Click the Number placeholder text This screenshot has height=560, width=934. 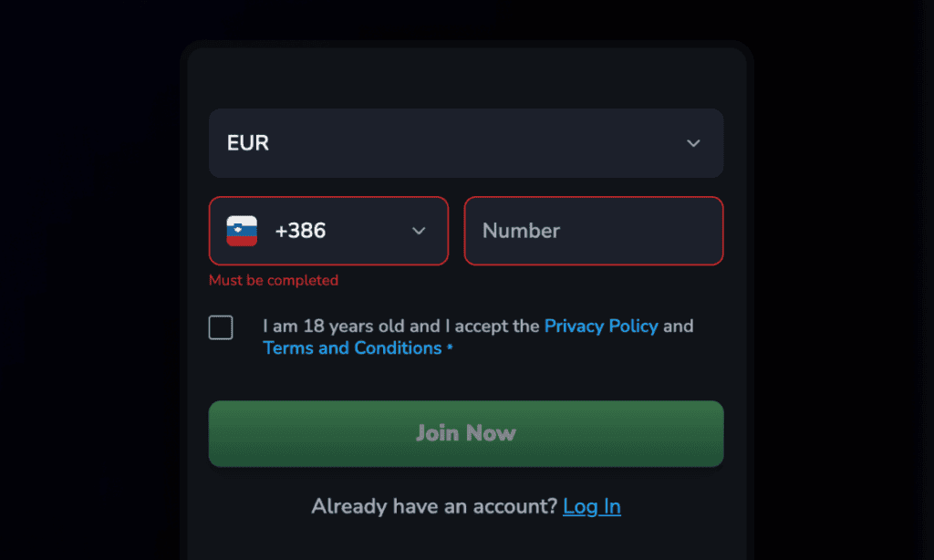(x=521, y=231)
